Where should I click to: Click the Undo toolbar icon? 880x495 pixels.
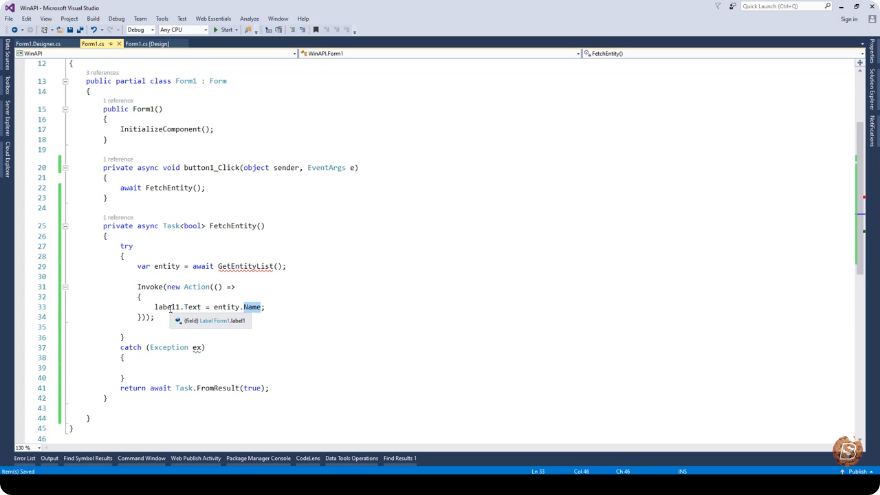[x=94, y=30]
